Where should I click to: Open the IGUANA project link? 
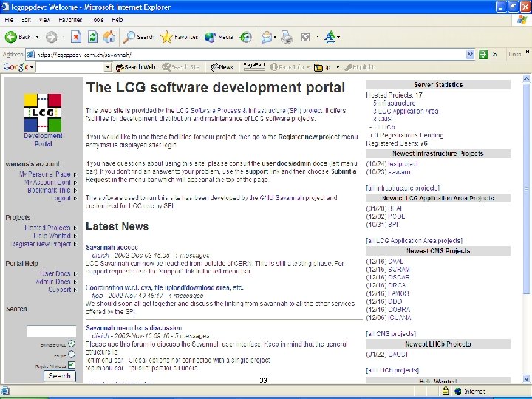399,318
